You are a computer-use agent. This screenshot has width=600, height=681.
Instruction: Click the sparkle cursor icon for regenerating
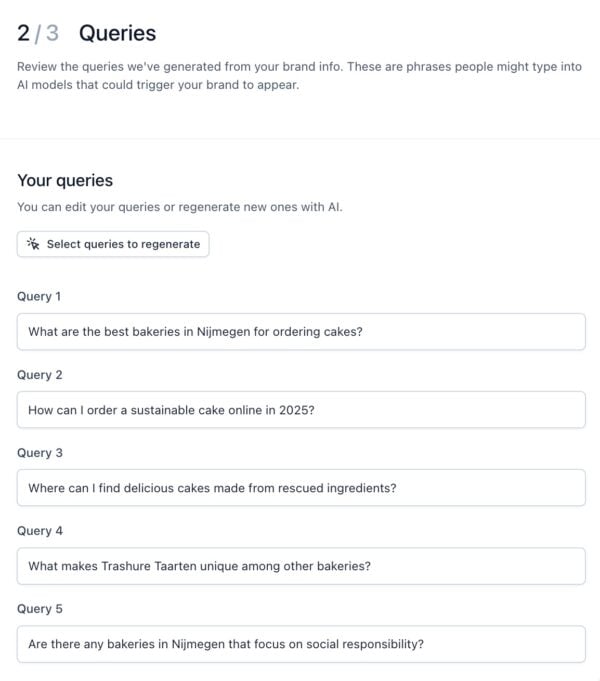coord(33,244)
